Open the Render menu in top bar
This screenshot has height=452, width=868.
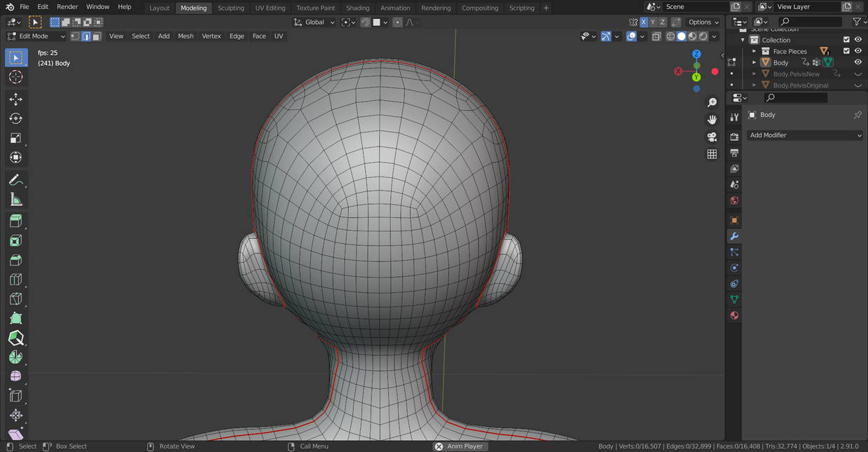(67, 7)
